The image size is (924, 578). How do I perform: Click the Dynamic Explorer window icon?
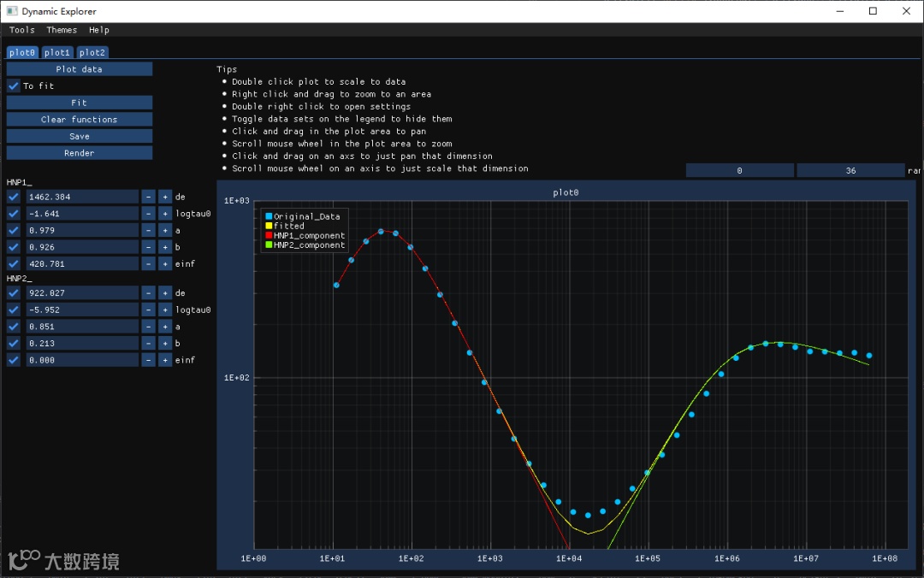(11, 11)
